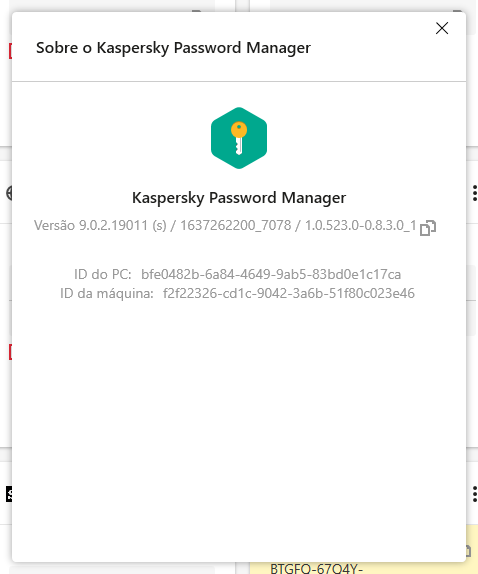Click the 1.0.523.0-0.8.3.0_1 component version
Viewport: 478px width, 574px height.
tap(361, 226)
